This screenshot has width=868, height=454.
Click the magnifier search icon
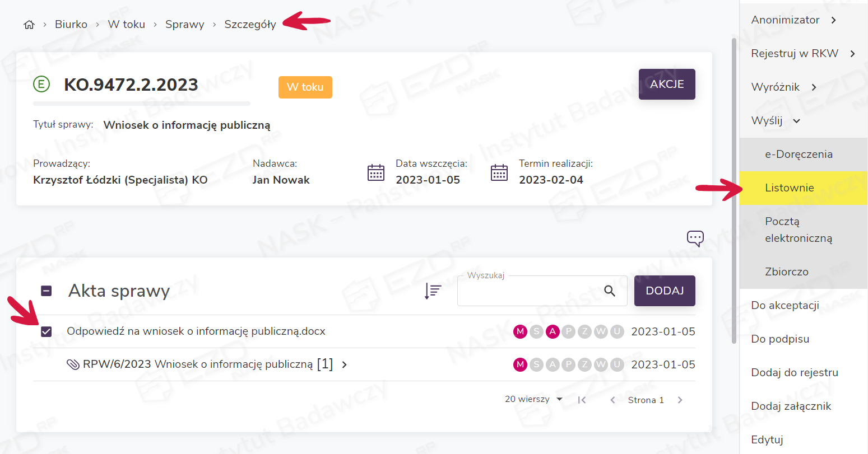tap(610, 291)
